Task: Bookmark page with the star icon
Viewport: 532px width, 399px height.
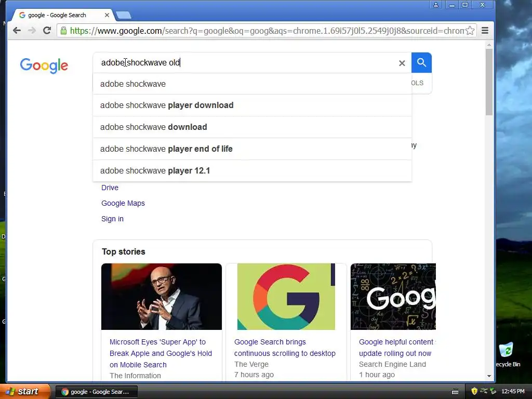Action: 470,31
